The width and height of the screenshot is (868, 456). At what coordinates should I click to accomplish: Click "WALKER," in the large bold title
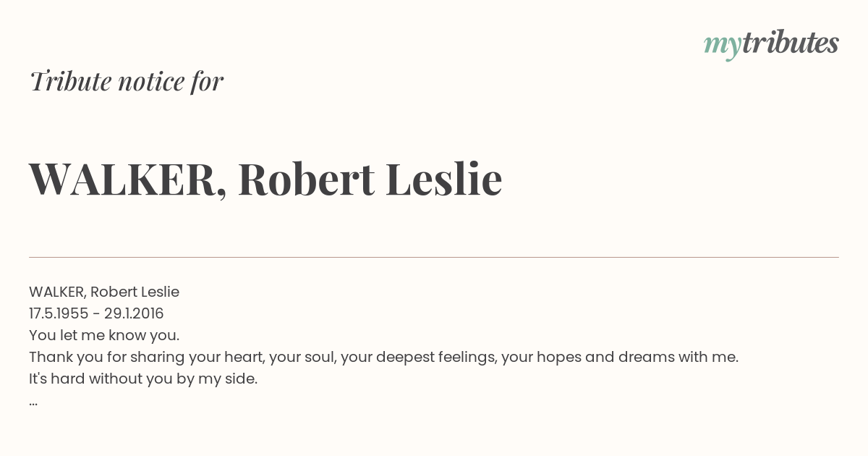click(127, 179)
